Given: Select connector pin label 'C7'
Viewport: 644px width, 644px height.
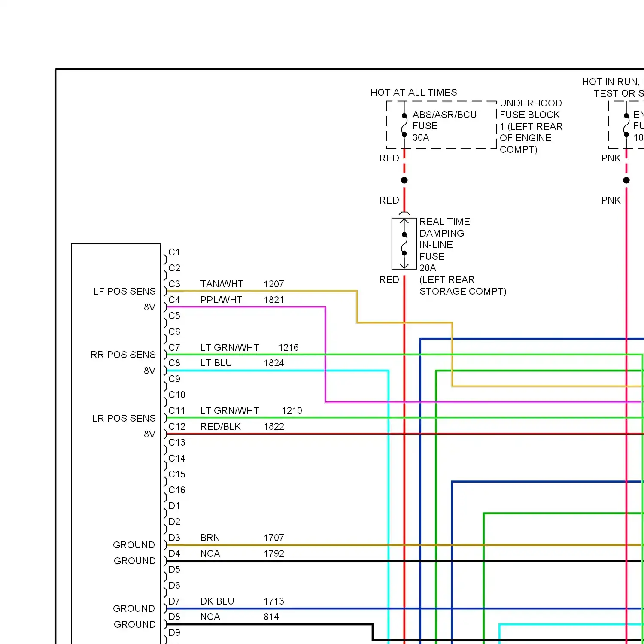Looking at the screenshot, I should tap(174, 348).
